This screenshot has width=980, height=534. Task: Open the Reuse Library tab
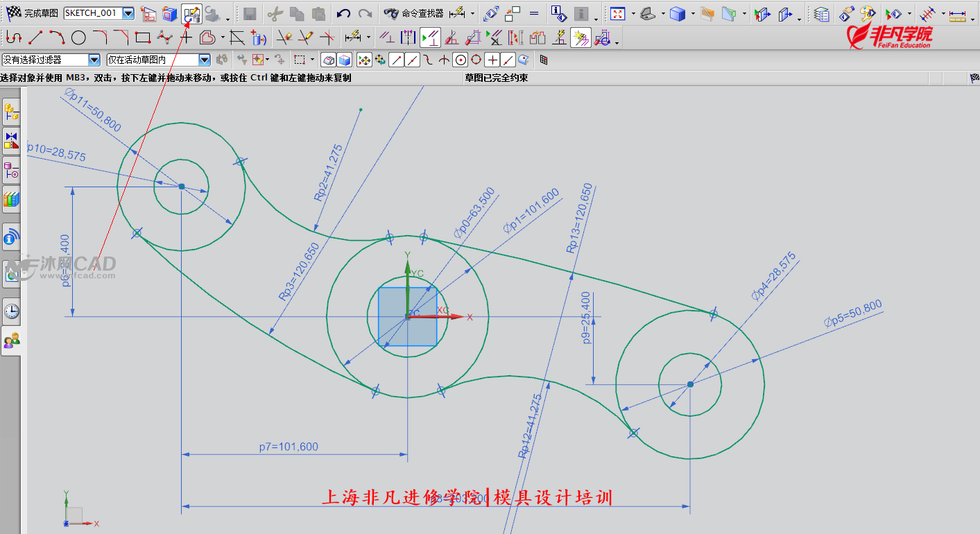click(12, 199)
